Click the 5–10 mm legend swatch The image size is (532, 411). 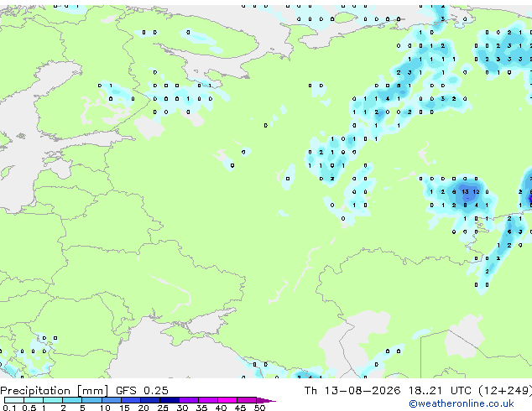(x=91, y=400)
